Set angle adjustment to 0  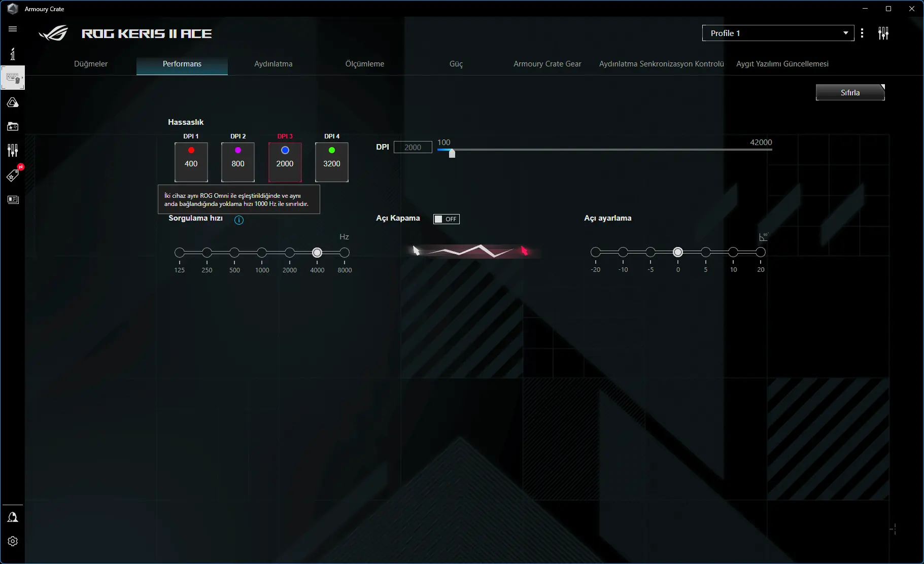678,252
